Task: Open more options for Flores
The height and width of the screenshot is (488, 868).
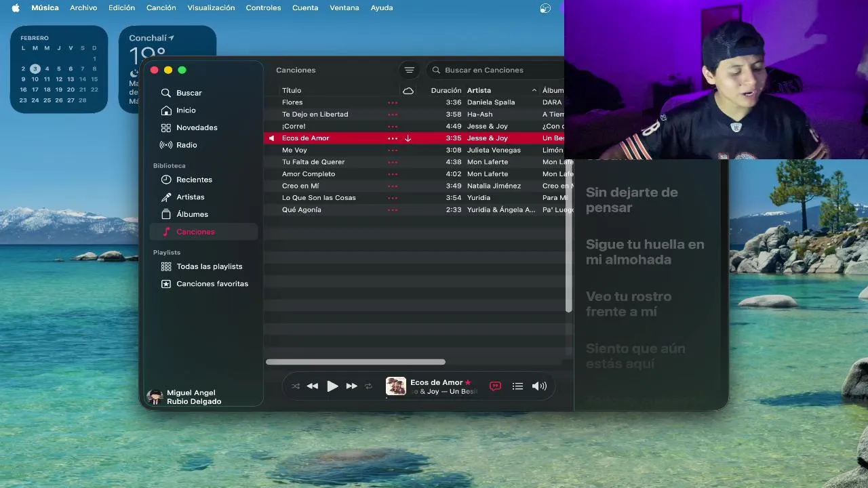Action: coord(393,102)
